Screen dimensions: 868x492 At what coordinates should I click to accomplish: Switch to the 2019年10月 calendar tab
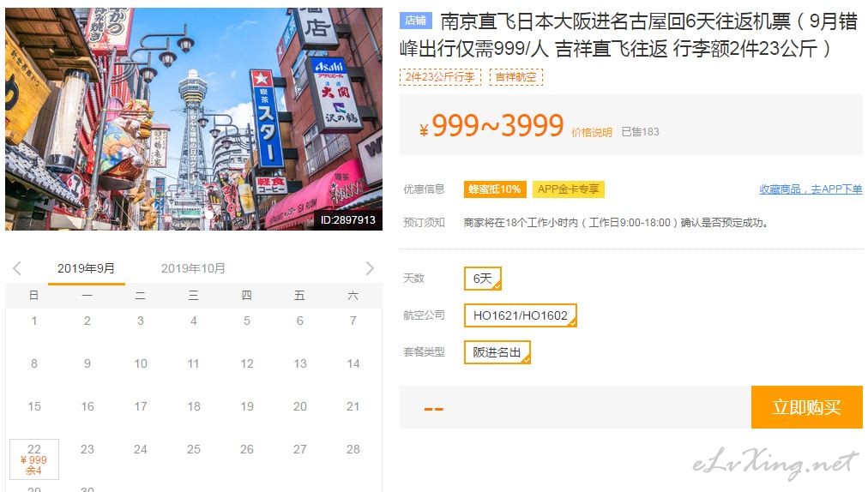(193, 268)
